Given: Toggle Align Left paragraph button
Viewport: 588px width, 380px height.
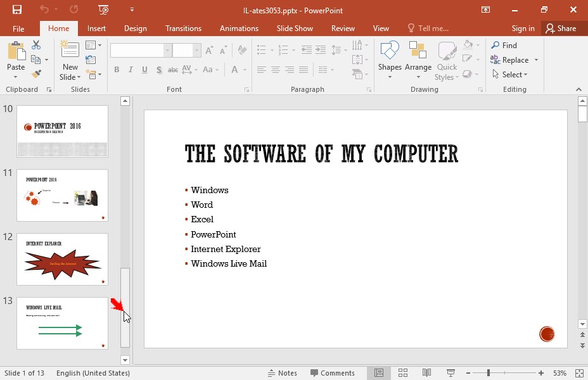Looking at the screenshot, I should [x=262, y=70].
